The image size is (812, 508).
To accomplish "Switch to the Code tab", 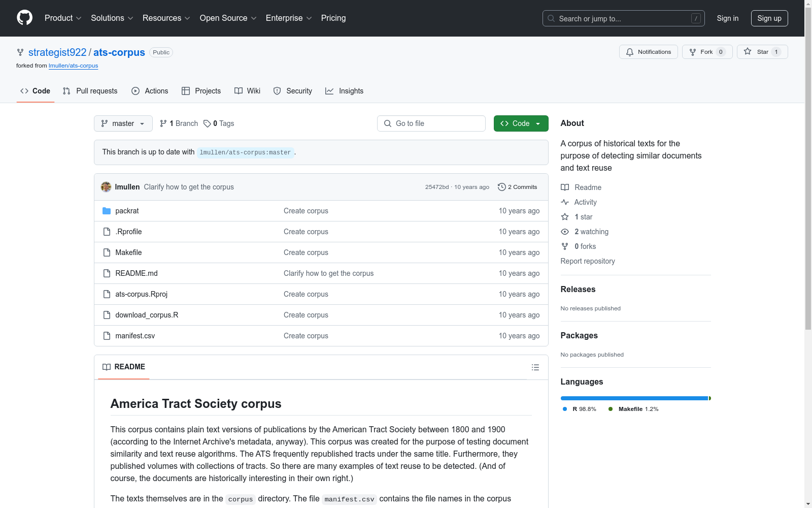I will [x=36, y=91].
